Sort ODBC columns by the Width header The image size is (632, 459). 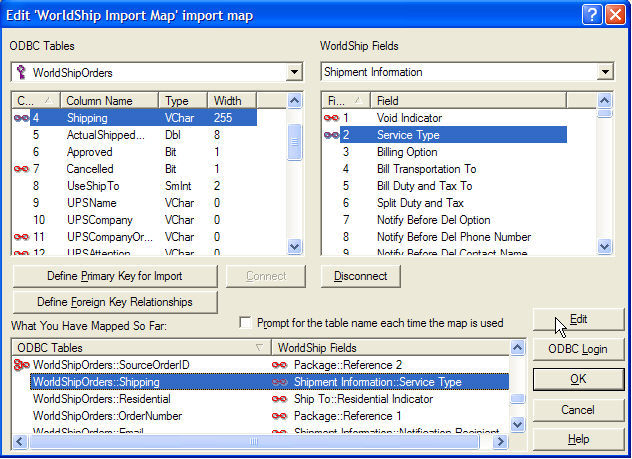click(x=232, y=100)
